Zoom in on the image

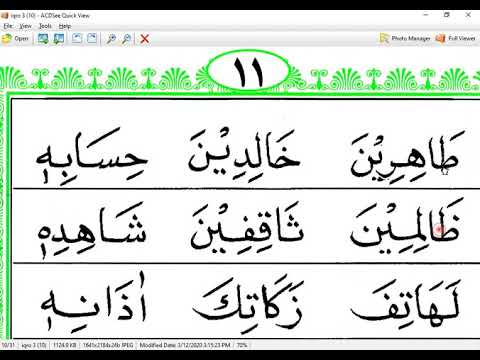[x=111, y=39]
